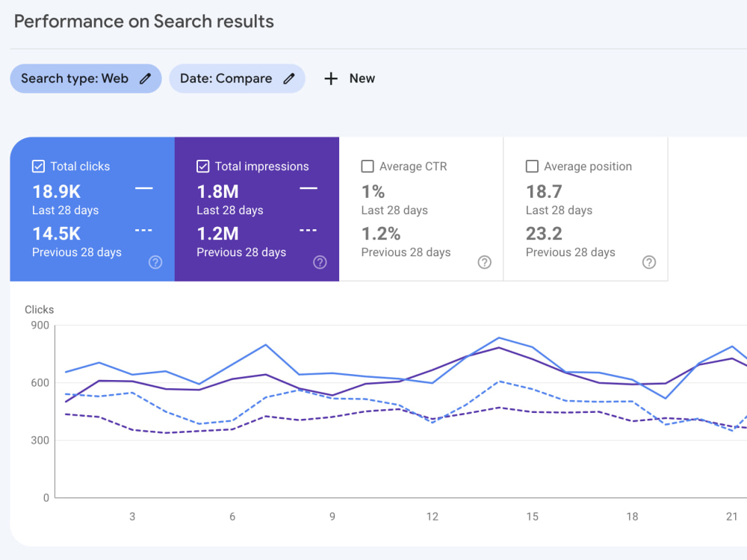Click the 1.8M impressions value

tap(217, 192)
